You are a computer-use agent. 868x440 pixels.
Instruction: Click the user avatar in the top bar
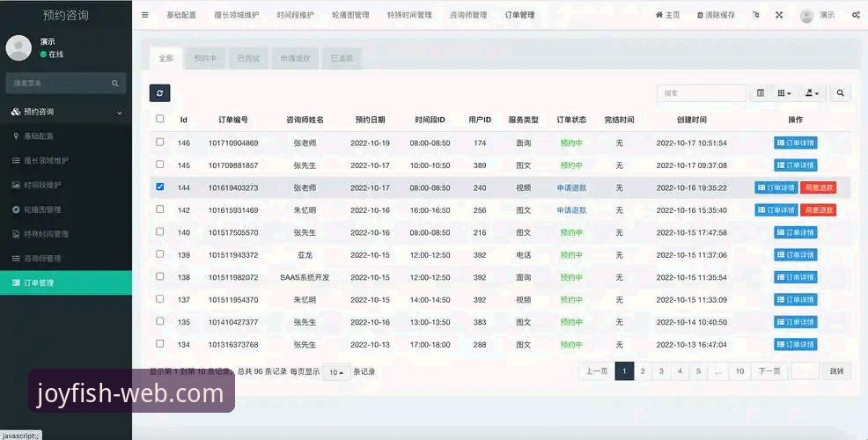pos(806,16)
